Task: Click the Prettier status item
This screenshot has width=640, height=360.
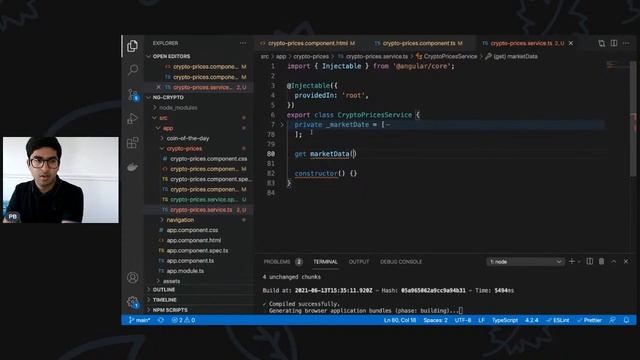Action: coord(589,320)
